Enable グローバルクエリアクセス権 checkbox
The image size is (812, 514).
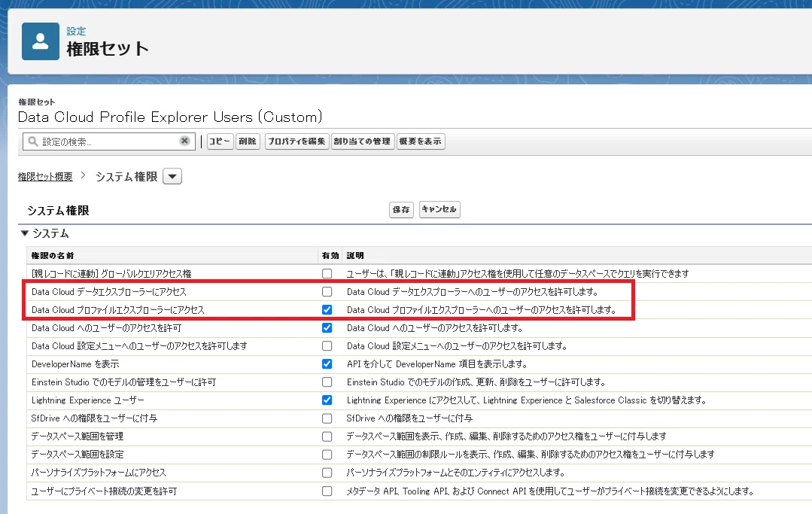[x=327, y=273]
